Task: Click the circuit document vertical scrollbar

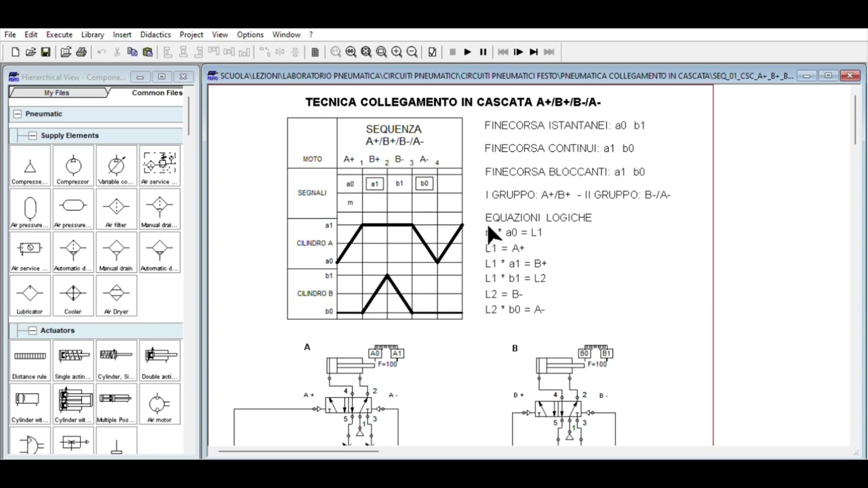Action: point(856,119)
